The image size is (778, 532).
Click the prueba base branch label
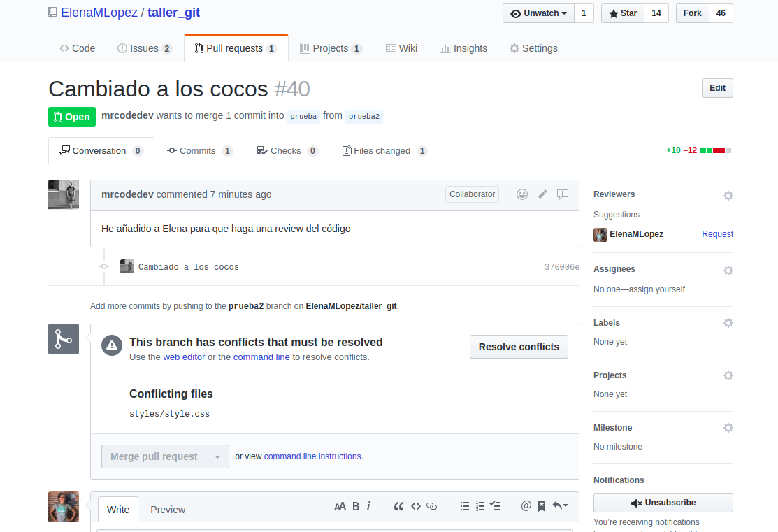(303, 116)
